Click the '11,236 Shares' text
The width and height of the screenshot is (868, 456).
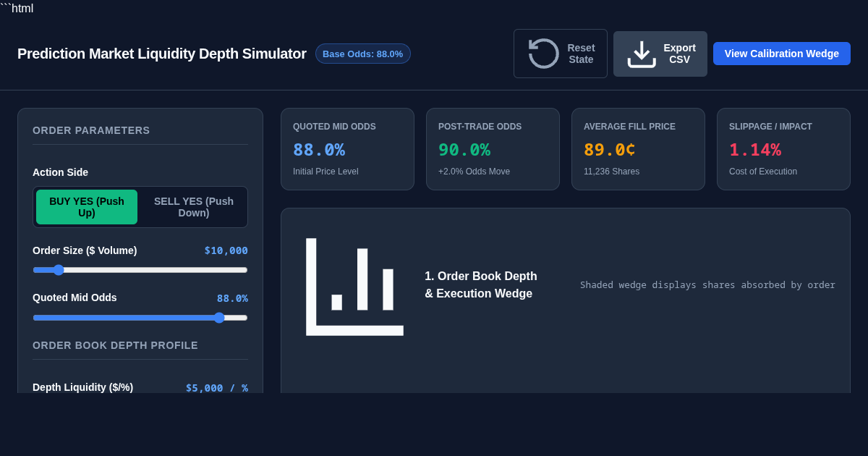[x=611, y=172]
